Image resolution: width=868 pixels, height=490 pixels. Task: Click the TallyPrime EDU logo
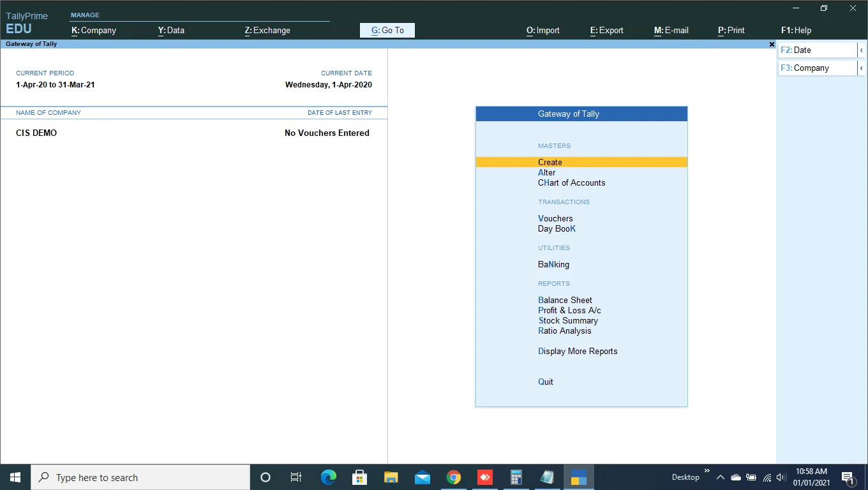click(27, 23)
